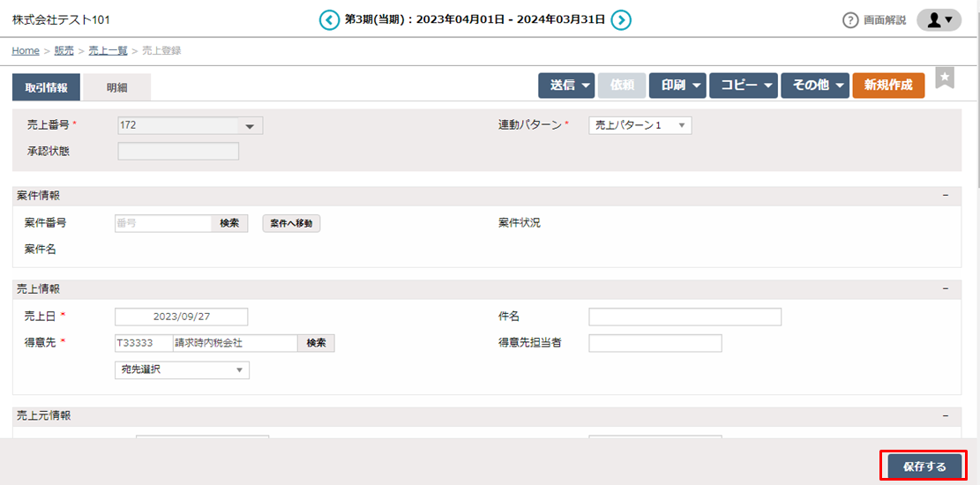Open the 売上番号 dropdown
The height and width of the screenshot is (485, 980).
[x=250, y=126]
